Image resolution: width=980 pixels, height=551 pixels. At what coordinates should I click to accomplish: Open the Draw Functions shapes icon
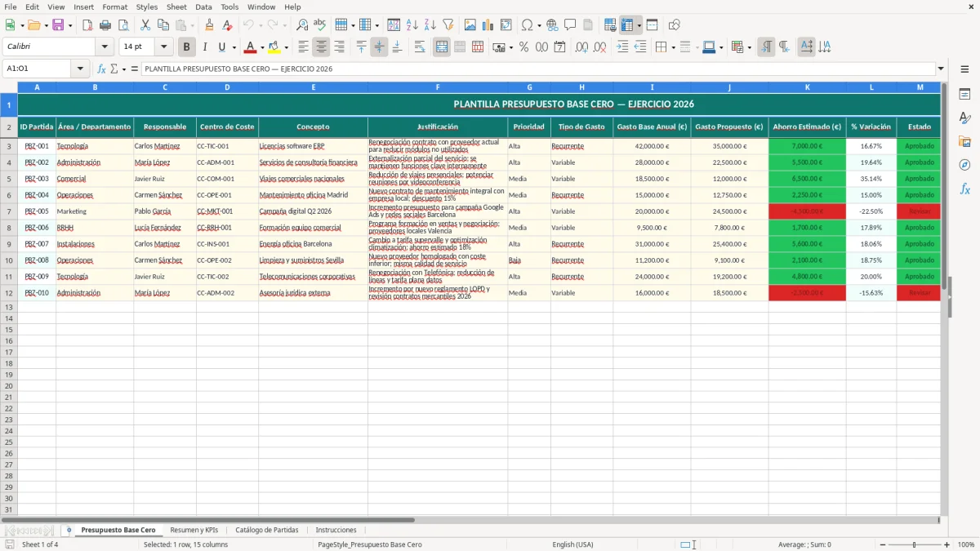click(x=674, y=25)
